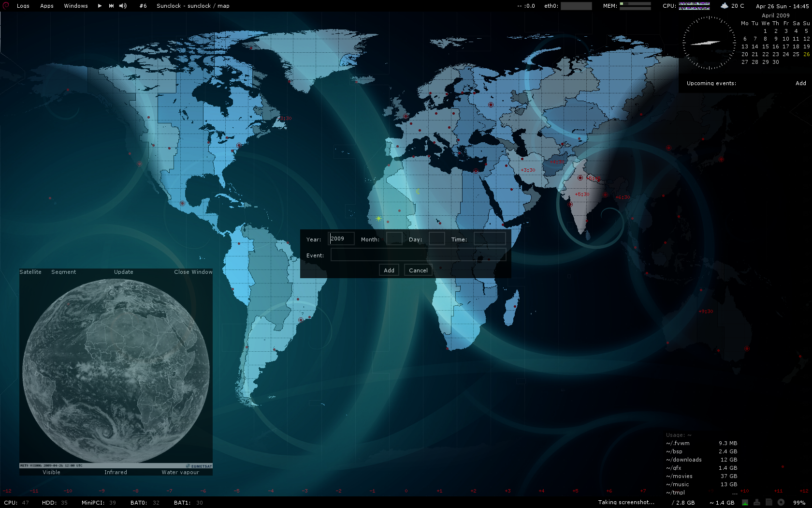812x508 pixels.
Task: Click the USB drive tray icon
Action: (x=757, y=503)
